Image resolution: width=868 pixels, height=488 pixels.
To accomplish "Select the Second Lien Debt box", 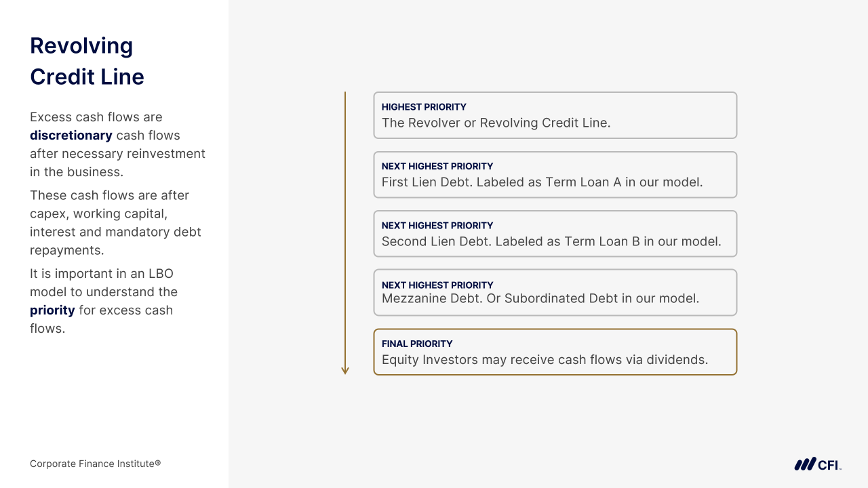I will 555,234.
